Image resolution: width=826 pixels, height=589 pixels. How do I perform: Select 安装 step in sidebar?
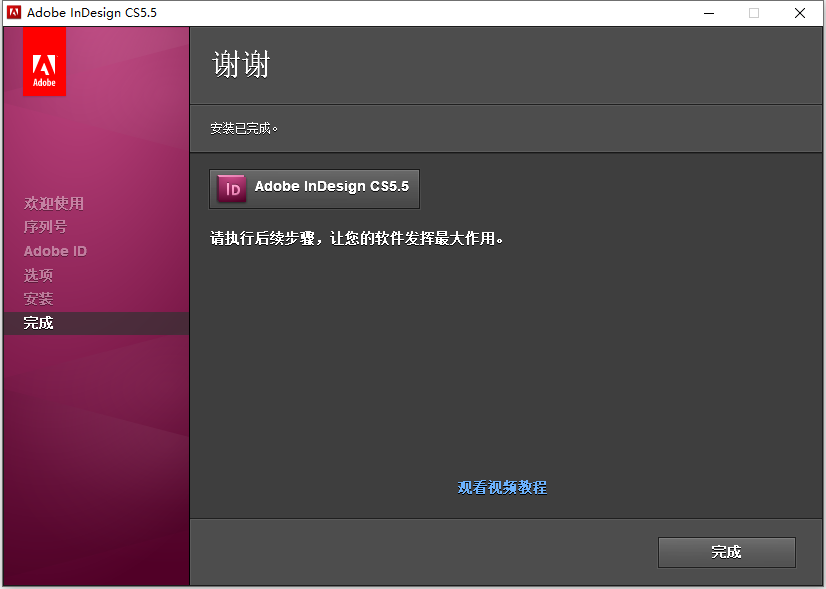[x=38, y=299]
